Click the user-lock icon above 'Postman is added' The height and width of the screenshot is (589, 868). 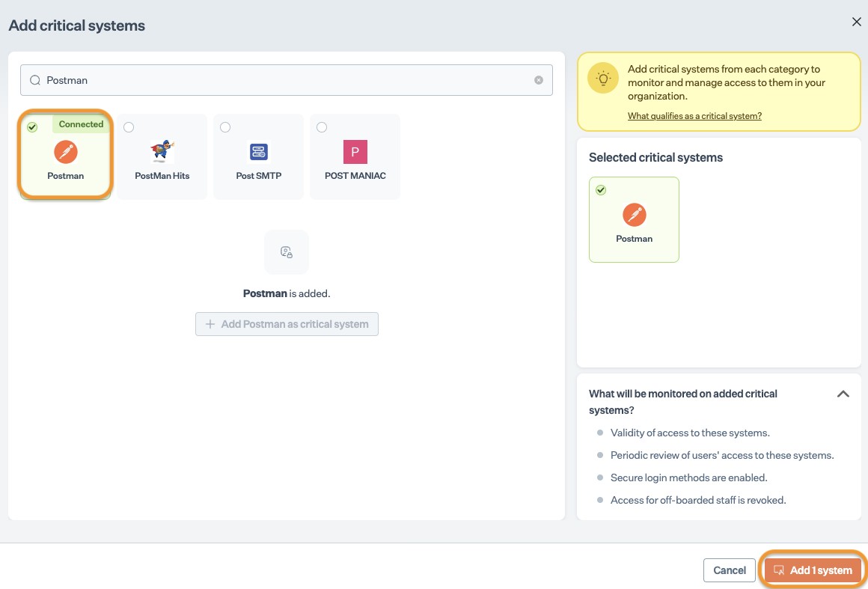(x=286, y=252)
